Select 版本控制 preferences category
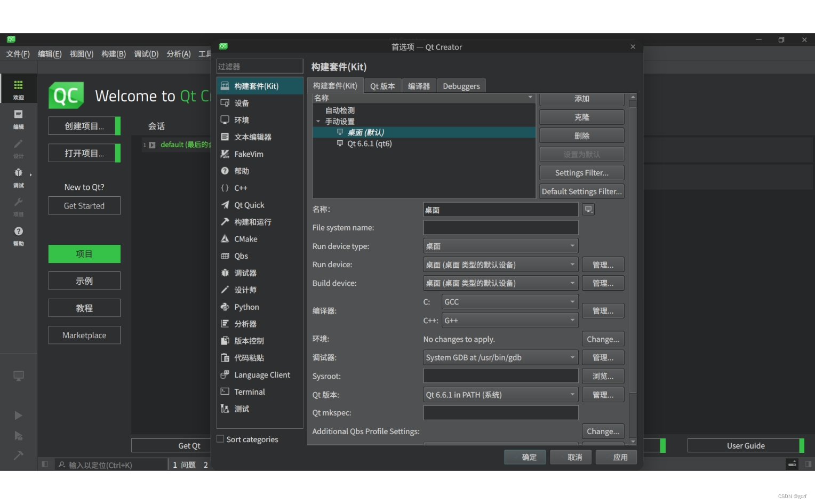The width and height of the screenshot is (815, 504). pyautogui.click(x=260, y=341)
